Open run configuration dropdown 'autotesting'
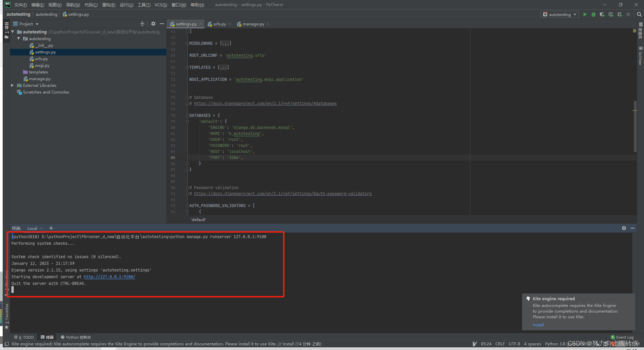The image size is (644, 350). [559, 14]
